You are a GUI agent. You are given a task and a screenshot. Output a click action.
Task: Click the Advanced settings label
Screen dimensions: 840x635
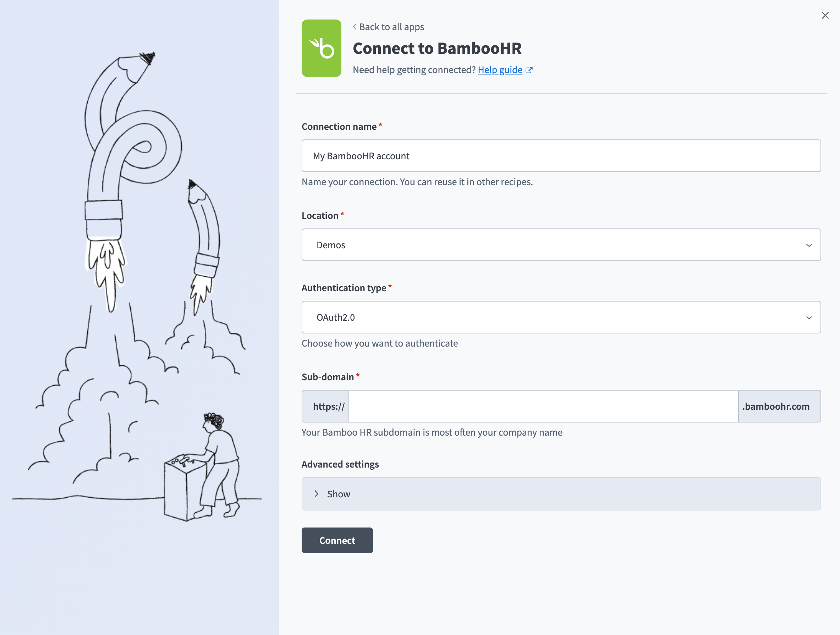340,464
